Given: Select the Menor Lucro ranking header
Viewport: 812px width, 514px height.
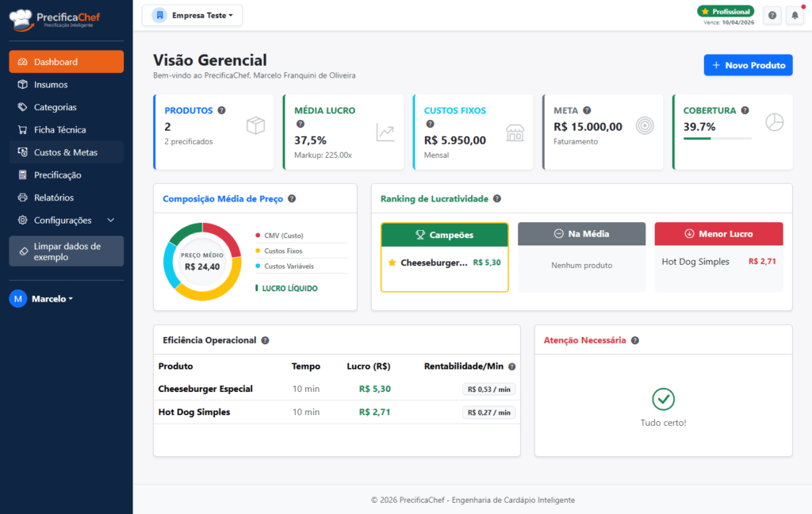Looking at the screenshot, I should (x=718, y=234).
